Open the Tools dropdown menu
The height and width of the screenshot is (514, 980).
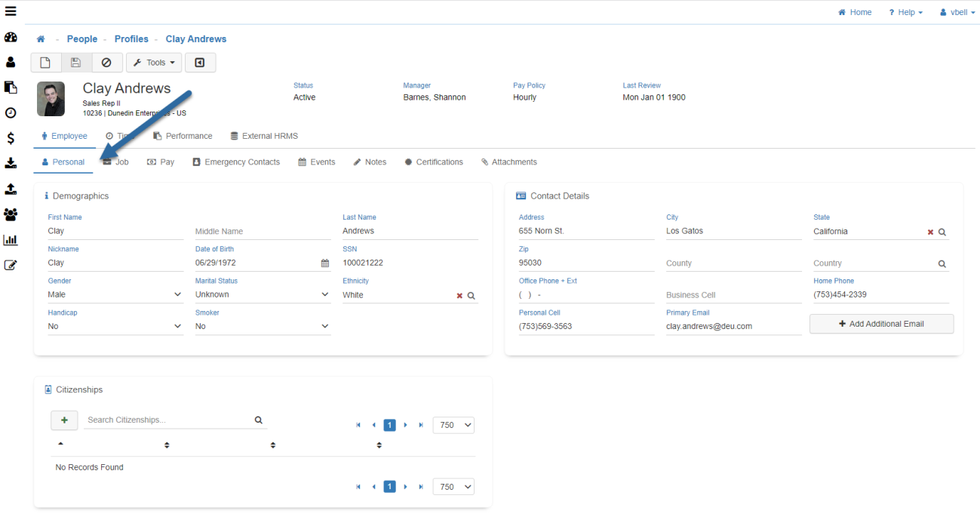[x=154, y=63]
